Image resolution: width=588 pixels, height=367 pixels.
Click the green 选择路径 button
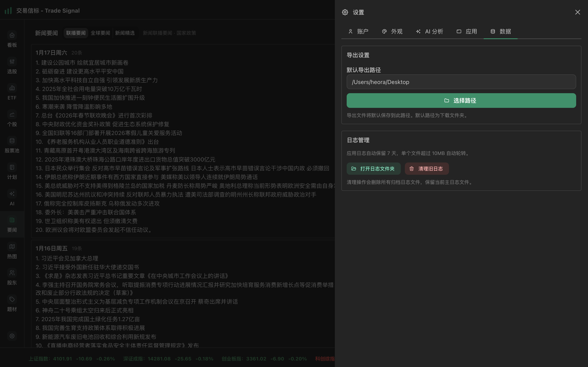tap(461, 101)
